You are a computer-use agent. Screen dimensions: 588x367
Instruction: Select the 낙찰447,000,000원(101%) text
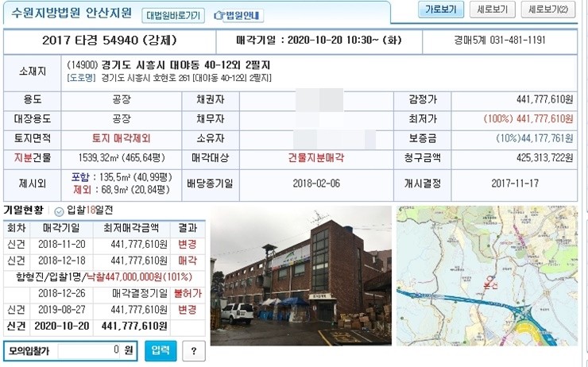click(x=140, y=277)
